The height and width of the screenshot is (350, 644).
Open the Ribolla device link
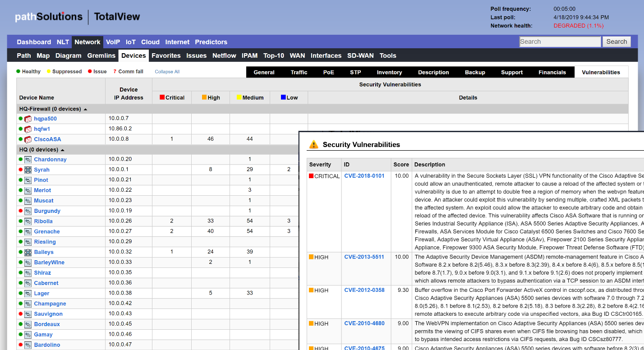click(x=43, y=221)
